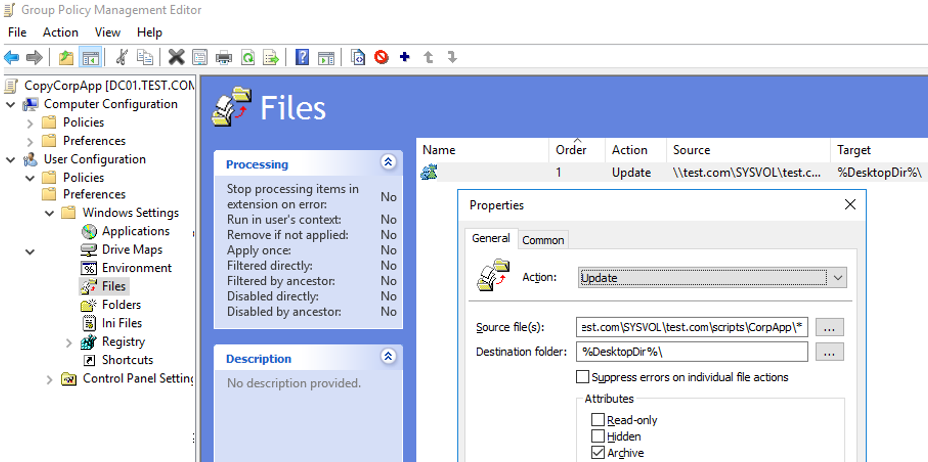Click the Copy toolbar icon
The image size is (928, 462).
point(144,57)
